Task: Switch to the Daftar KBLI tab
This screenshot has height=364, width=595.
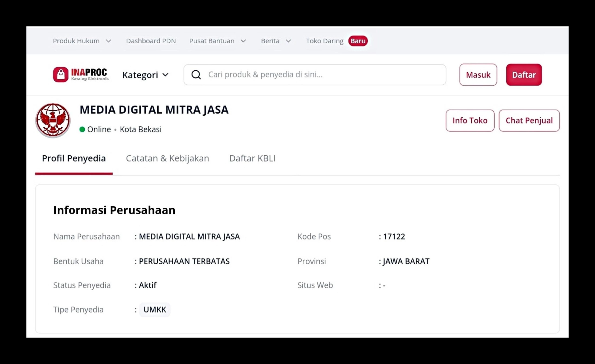Action: pos(252,158)
